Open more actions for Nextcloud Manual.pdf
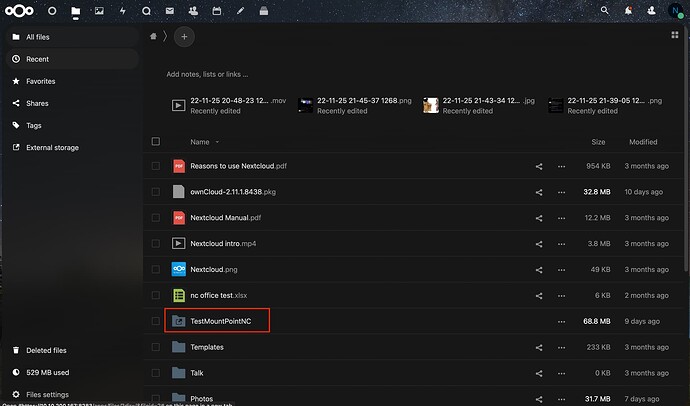Image resolution: width=690 pixels, height=406 pixels. coord(562,218)
